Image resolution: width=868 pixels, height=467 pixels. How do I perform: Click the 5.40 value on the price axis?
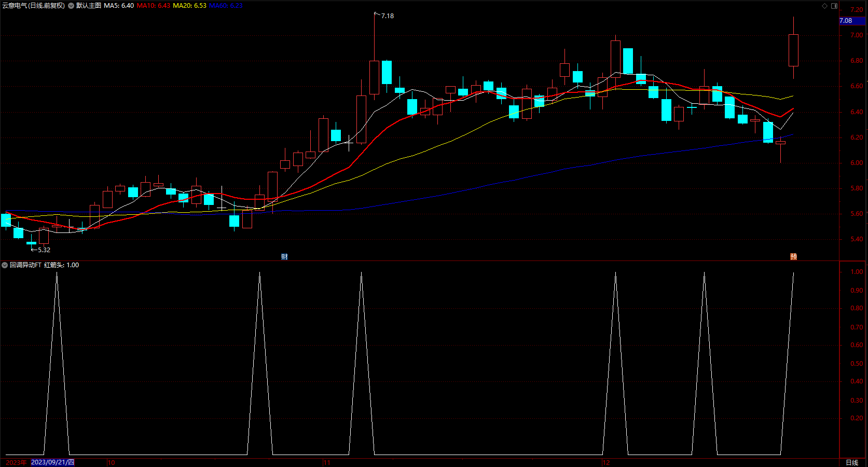[x=857, y=239]
